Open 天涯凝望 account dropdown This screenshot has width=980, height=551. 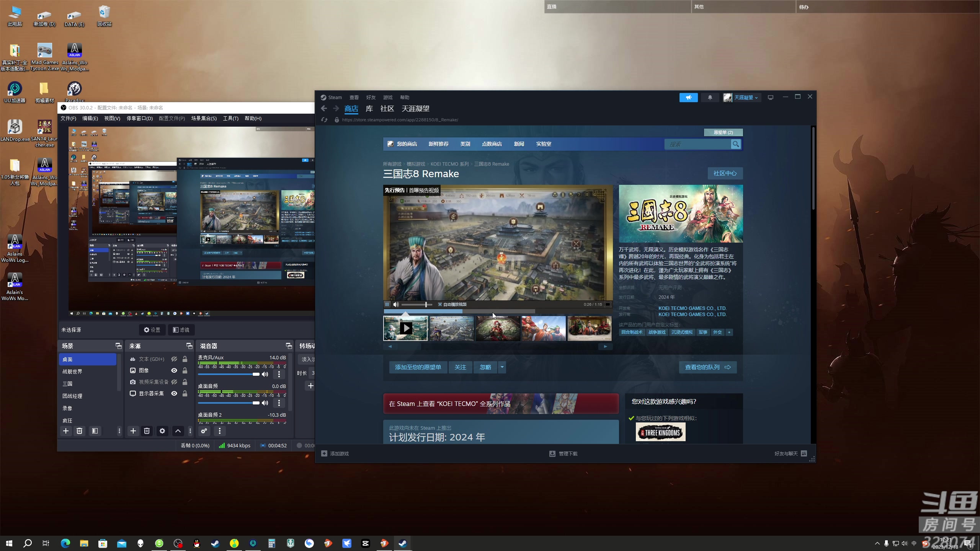(745, 98)
